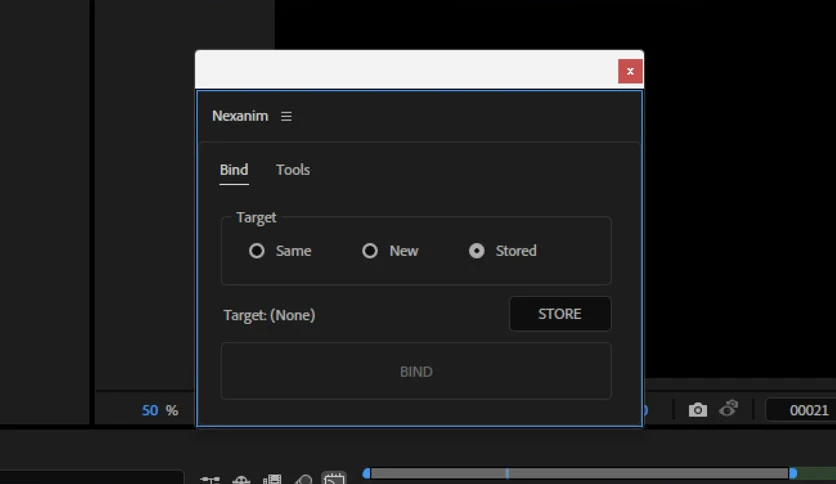The image size is (836, 484).
Task: Switch to the Tools tab
Action: pyautogui.click(x=293, y=170)
